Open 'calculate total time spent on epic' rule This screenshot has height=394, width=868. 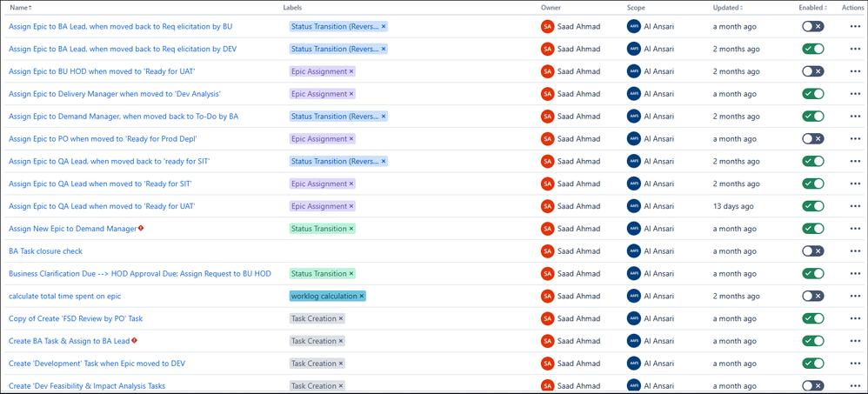coord(64,296)
